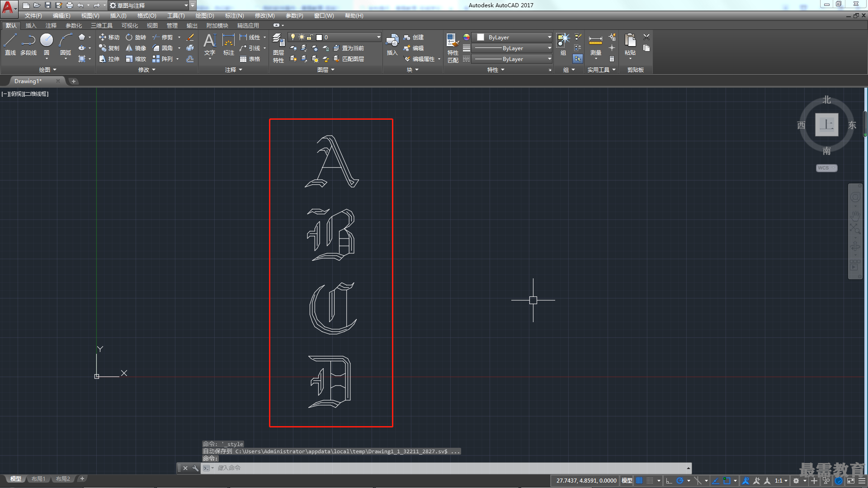
Task: Open the Format (格式) menu
Action: click(x=146, y=16)
